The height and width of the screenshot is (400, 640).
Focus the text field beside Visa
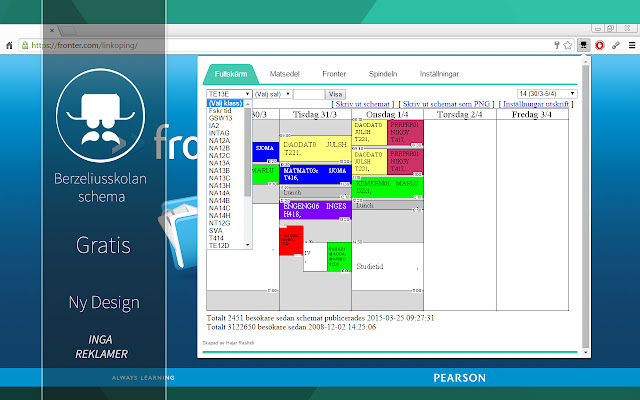(309, 94)
